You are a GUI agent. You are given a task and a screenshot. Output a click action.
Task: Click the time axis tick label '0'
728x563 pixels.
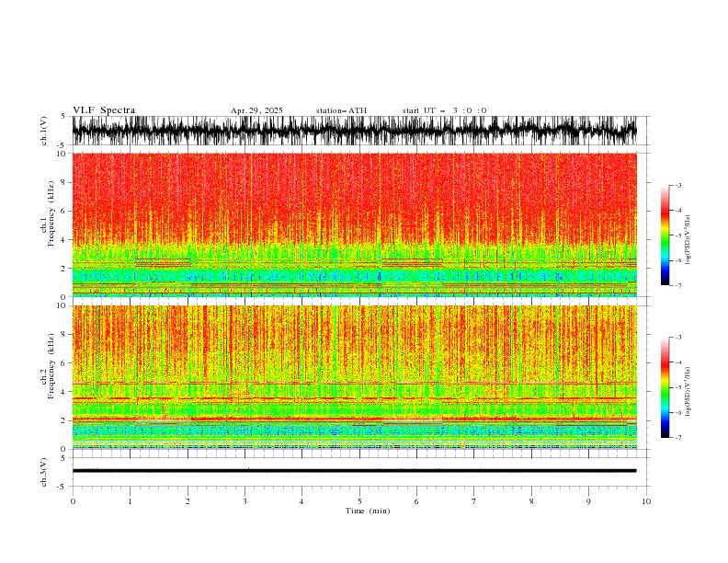[73, 501]
